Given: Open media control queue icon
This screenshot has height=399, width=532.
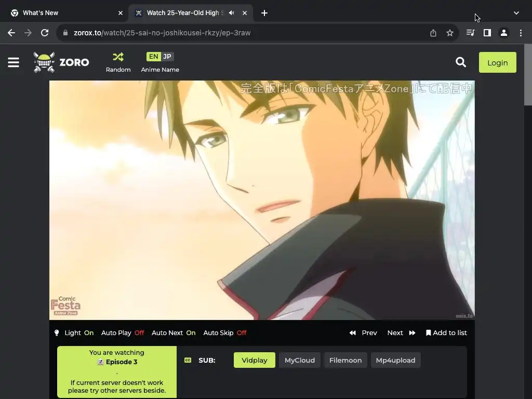Looking at the screenshot, I should [x=470, y=33].
